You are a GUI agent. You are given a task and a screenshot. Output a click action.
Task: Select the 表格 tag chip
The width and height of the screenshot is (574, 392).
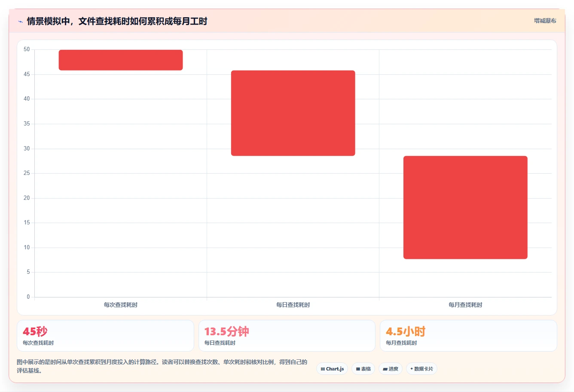[x=363, y=369]
